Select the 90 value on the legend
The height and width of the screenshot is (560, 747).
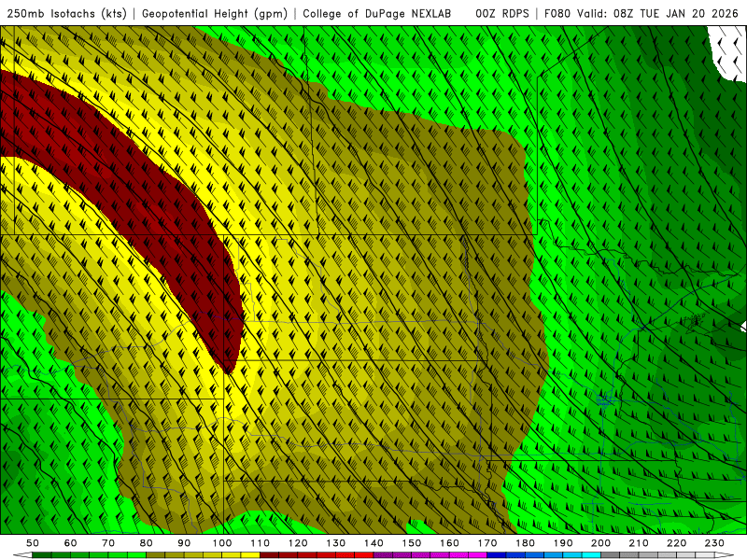click(184, 543)
